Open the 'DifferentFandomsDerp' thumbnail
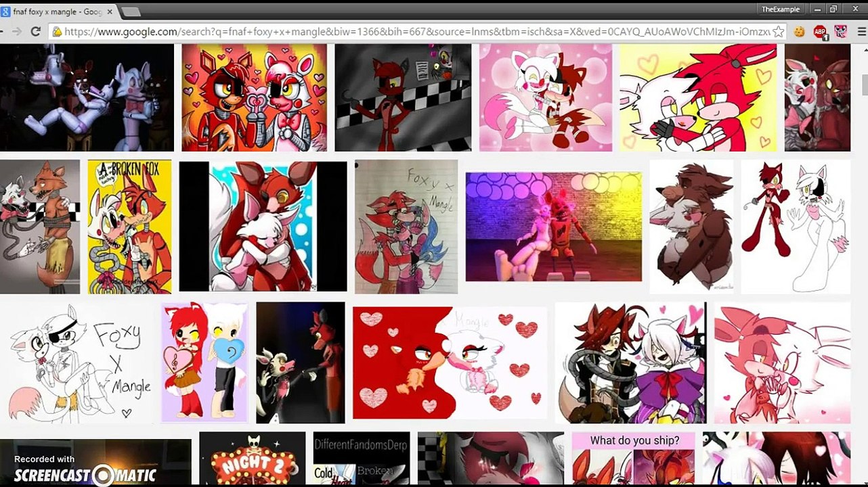 (362, 459)
